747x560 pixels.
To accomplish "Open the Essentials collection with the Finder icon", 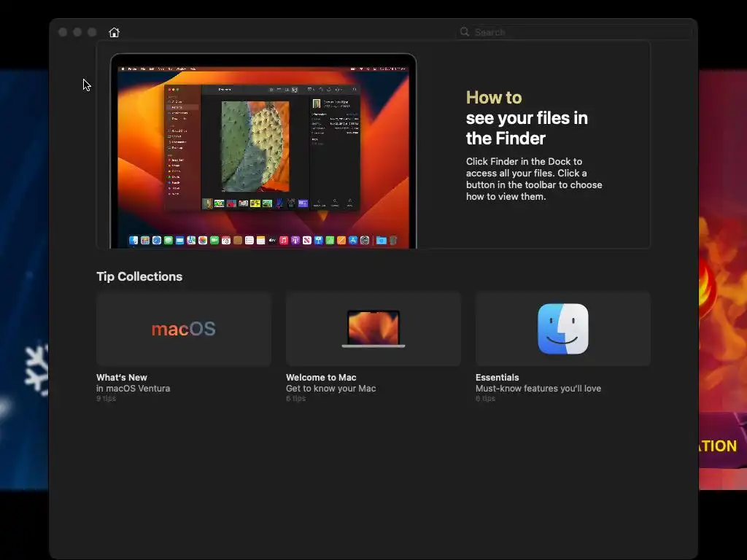I will click(562, 329).
